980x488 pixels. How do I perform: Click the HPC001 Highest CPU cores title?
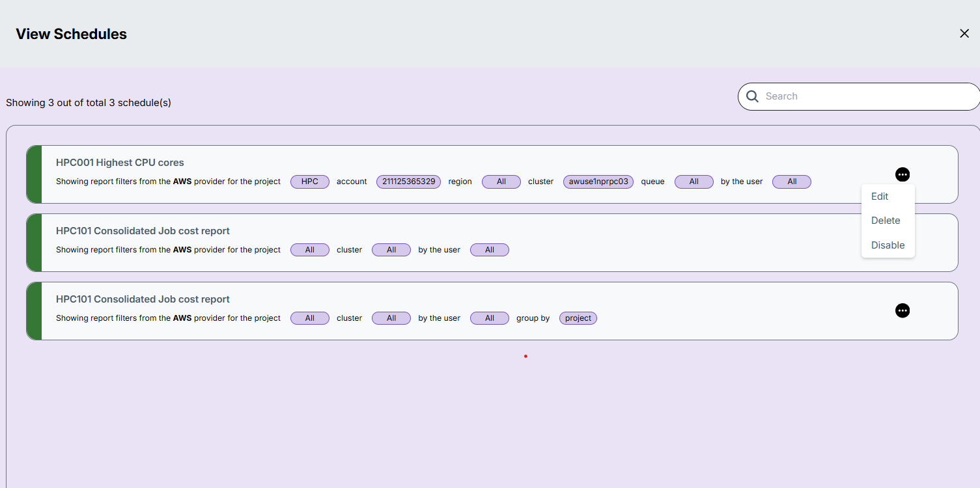click(120, 163)
